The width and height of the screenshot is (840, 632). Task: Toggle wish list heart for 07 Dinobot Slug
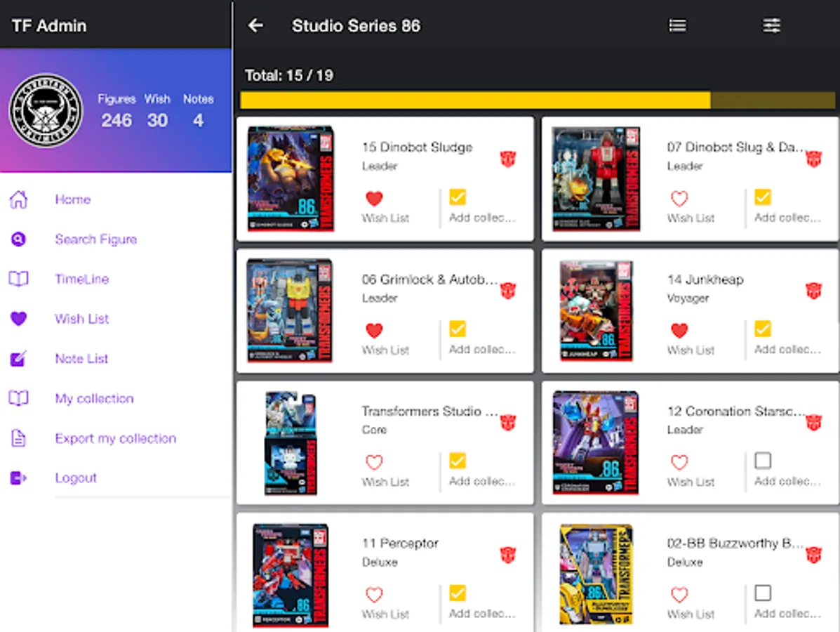pyautogui.click(x=679, y=198)
